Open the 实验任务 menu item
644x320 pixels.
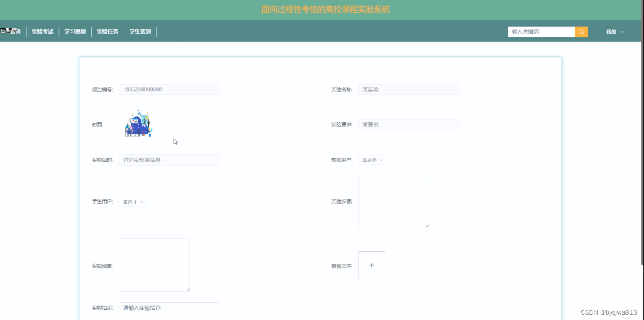point(107,32)
